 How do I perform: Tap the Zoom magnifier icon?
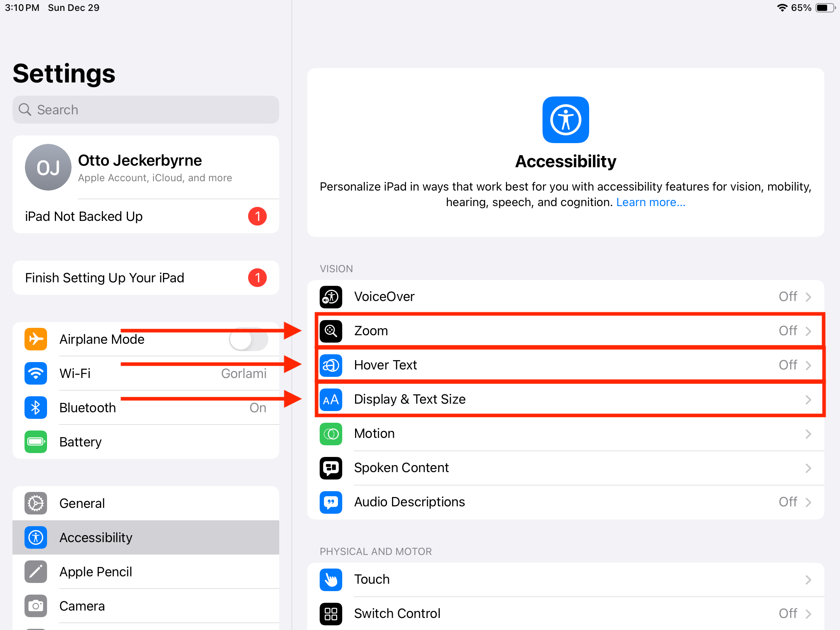tap(331, 331)
